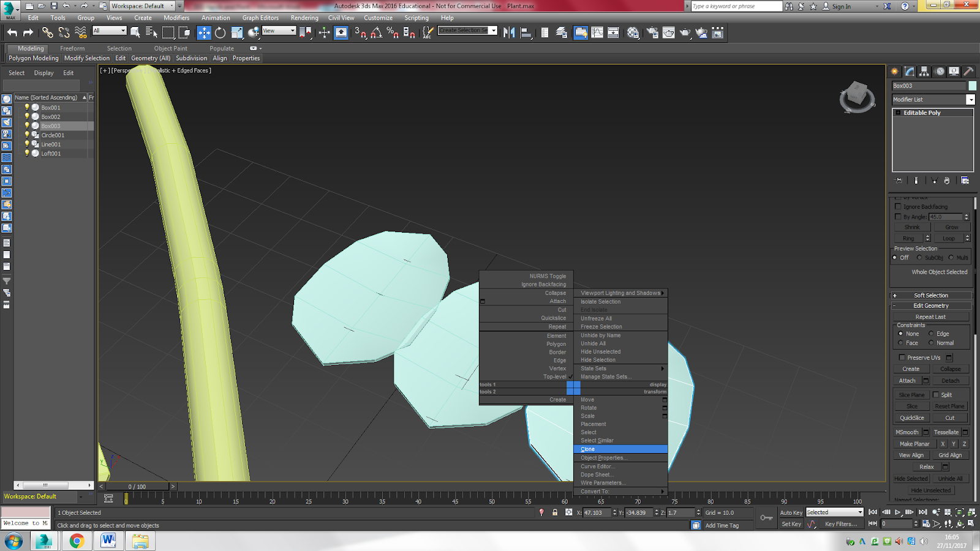This screenshot has height=551, width=980.
Task: Click the Undo arrow in main toolbar
Action: pos(12,32)
